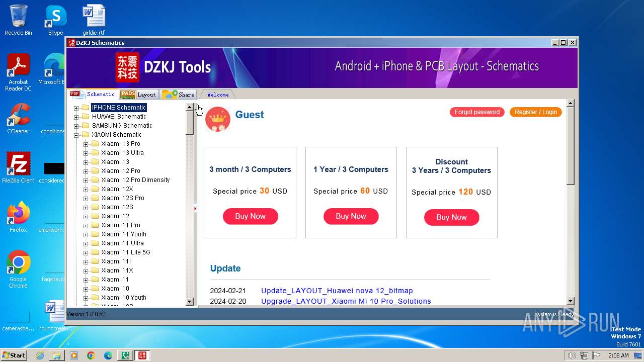Image resolution: width=644 pixels, height=362 pixels.
Task: Select Xiaomi 12S Pro tree item
Action: [x=122, y=198]
